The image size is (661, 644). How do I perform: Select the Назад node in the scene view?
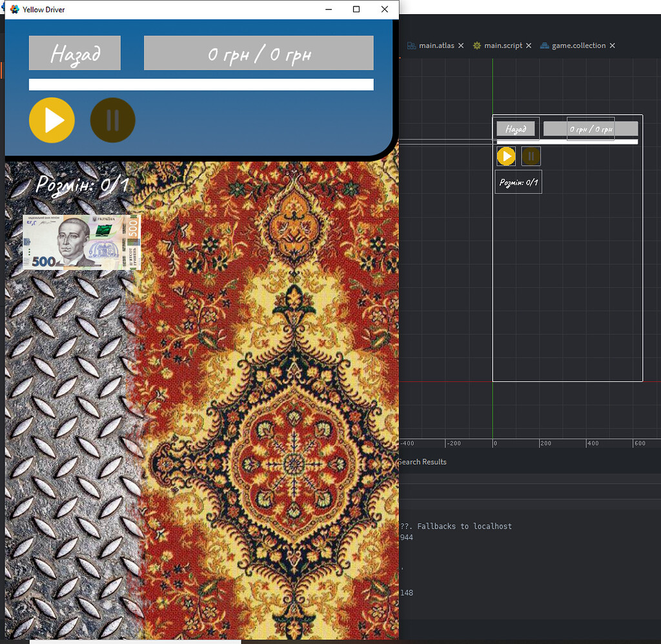[516, 128]
